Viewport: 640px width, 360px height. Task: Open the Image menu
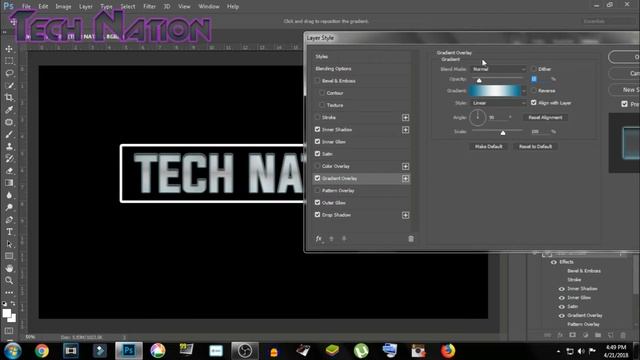(63, 7)
